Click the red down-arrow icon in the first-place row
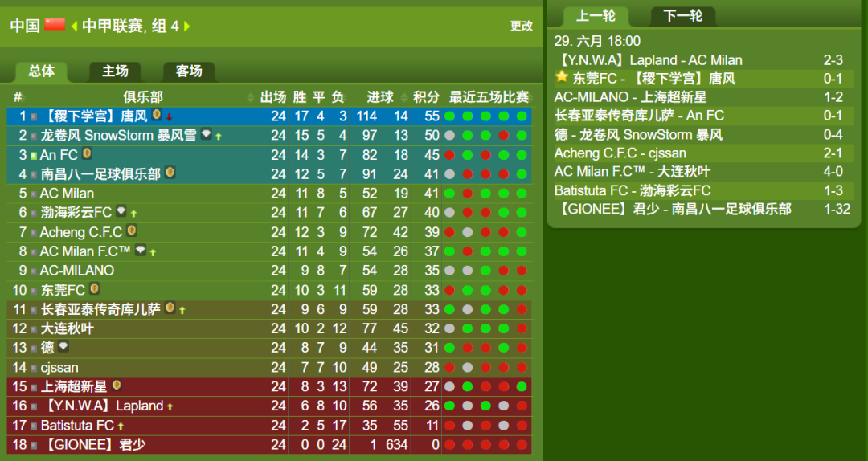 [x=170, y=117]
